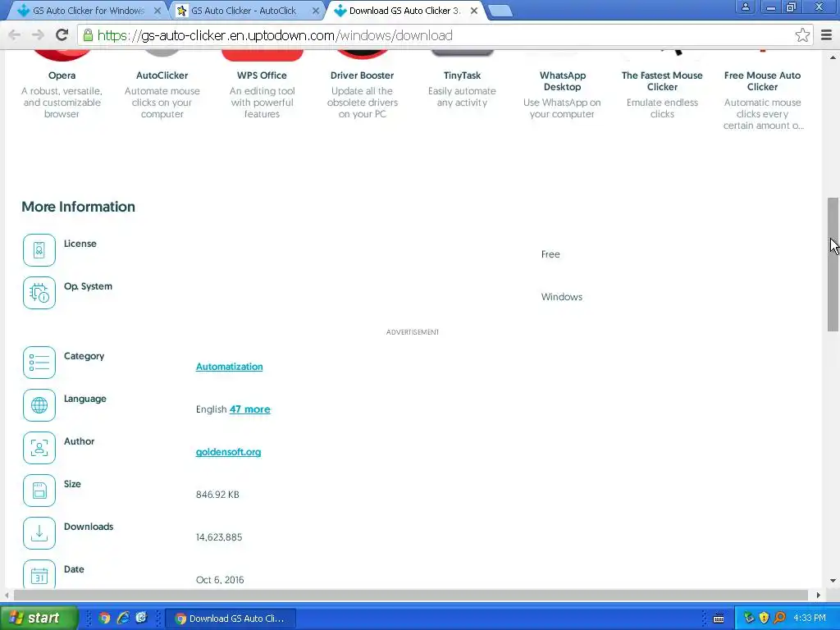Click the Oct 6, 2016 date value
Screen dimensions: 840x630
pyautogui.click(x=220, y=580)
